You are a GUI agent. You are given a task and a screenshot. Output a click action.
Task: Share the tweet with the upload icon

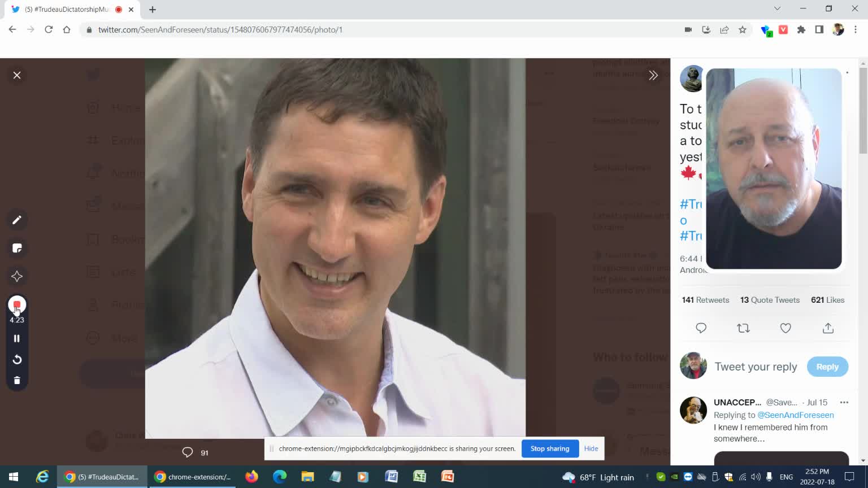coord(828,328)
